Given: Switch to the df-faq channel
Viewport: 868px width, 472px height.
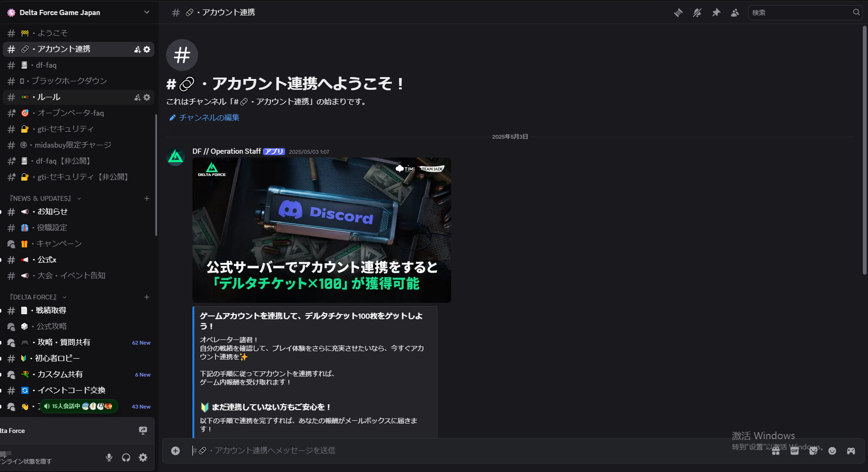Looking at the screenshot, I should pyautogui.click(x=46, y=65).
